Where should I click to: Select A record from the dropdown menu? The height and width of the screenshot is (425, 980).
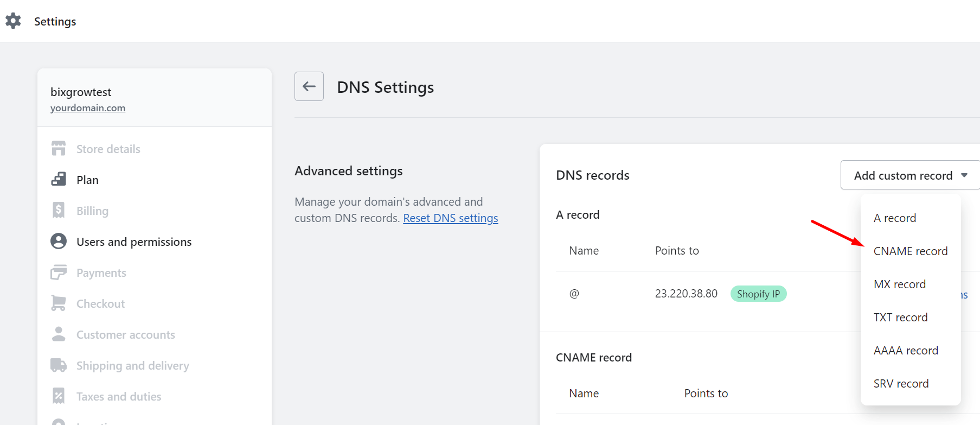click(x=895, y=218)
